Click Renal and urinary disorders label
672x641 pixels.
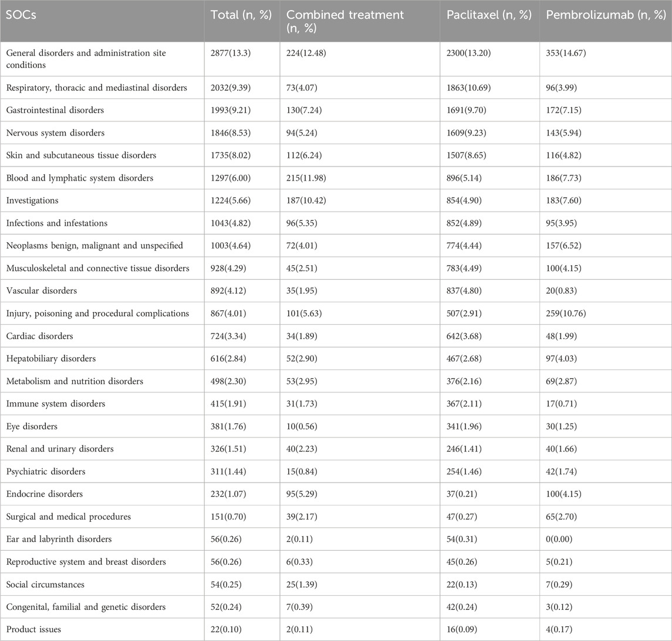60,449
